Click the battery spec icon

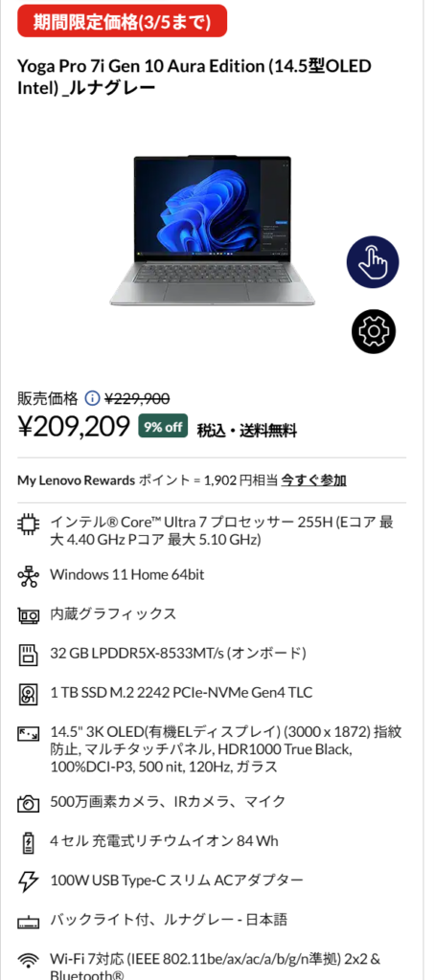click(28, 842)
